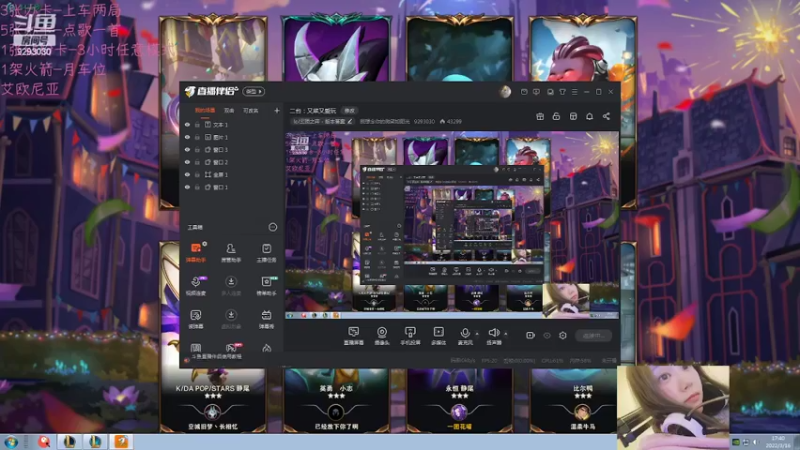The height and width of the screenshot is (450, 800).
Task: Open the Windows Start button
Action: coord(11,442)
